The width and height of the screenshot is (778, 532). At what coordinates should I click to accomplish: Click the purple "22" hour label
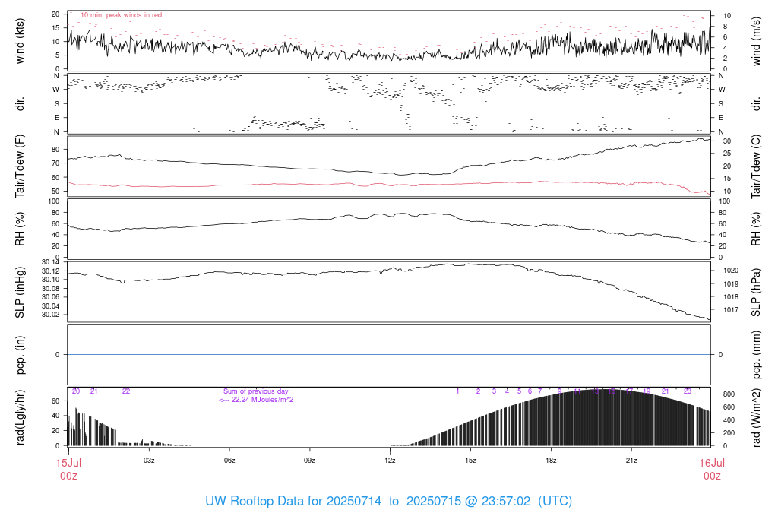coord(126,391)
